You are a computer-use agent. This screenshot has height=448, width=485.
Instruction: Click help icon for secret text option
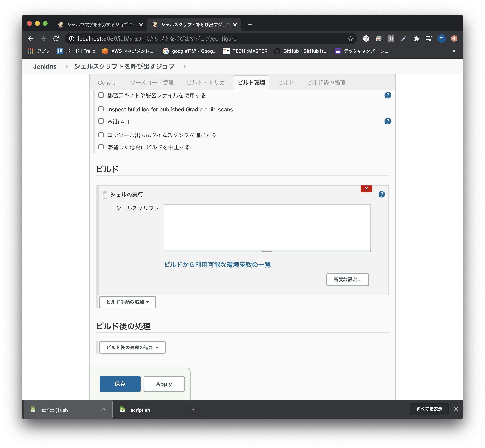click(387, 95)
